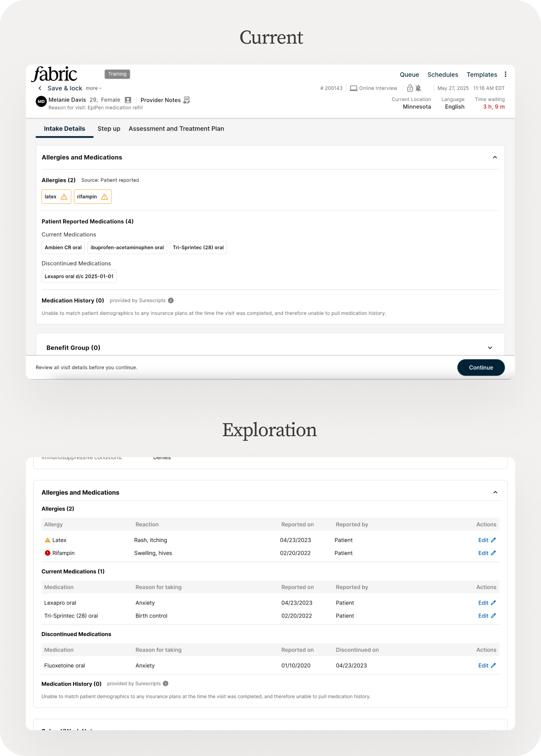The width and height of the screenshot is (541, 756).
Task: Open the three-dot kebab menu
Action: [x=505, y=75]
